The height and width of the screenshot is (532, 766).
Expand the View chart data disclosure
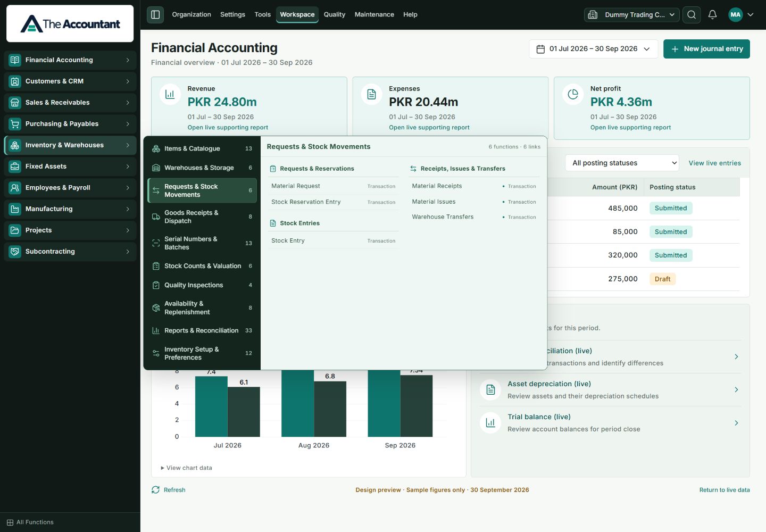pos(186,468)
